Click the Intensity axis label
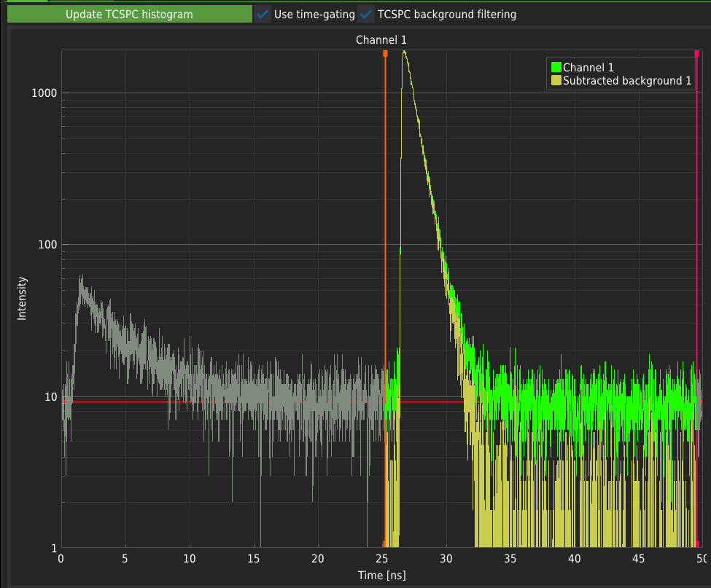This screenshot has width=711, height=588. click(x=22, y=298)
